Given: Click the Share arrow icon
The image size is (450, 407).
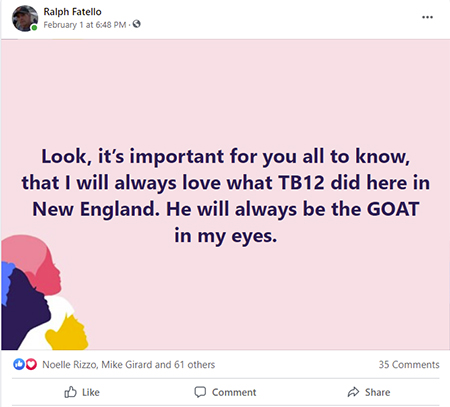Looking at the screenshot, I should (353, 392).
